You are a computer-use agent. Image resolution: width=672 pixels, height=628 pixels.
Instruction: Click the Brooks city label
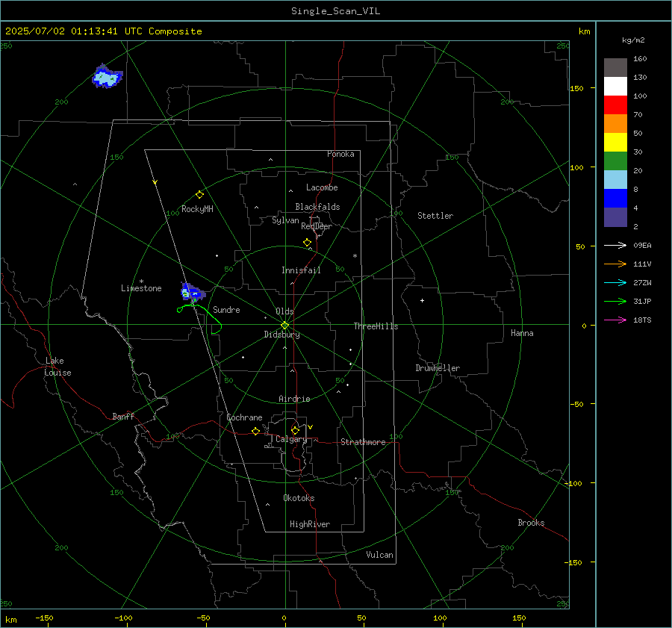(x=531, y=523)
